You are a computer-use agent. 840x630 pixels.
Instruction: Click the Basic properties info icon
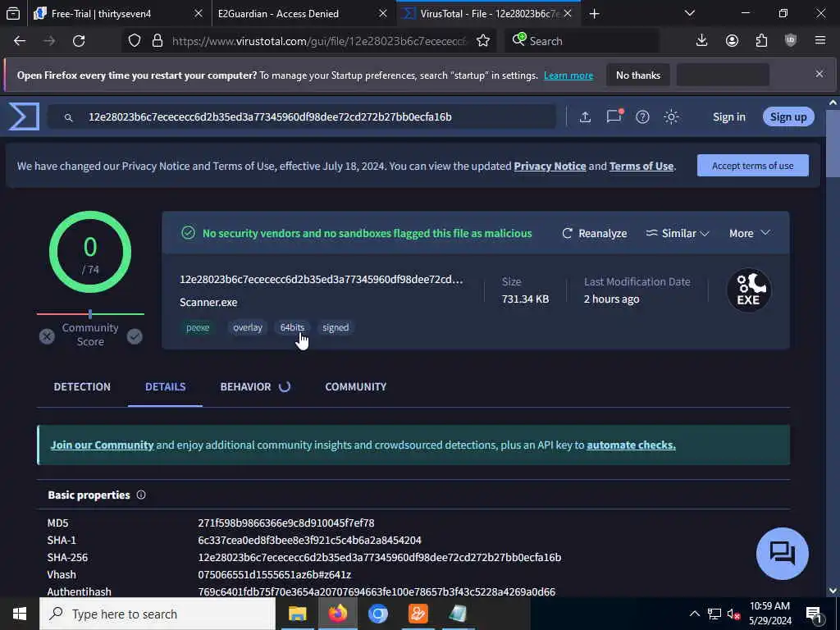141,495
